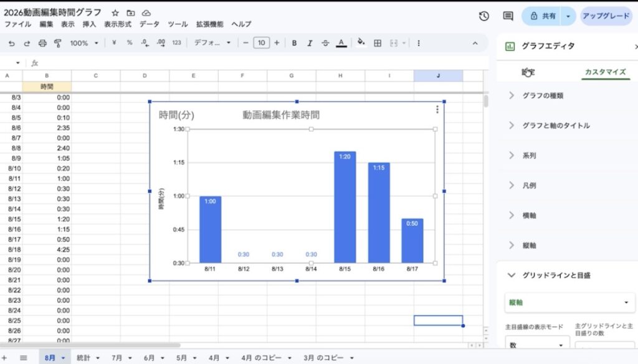This screenshot has height=364, width=638.
Task: Open the 挿入 menu
Action: (89, 24)
